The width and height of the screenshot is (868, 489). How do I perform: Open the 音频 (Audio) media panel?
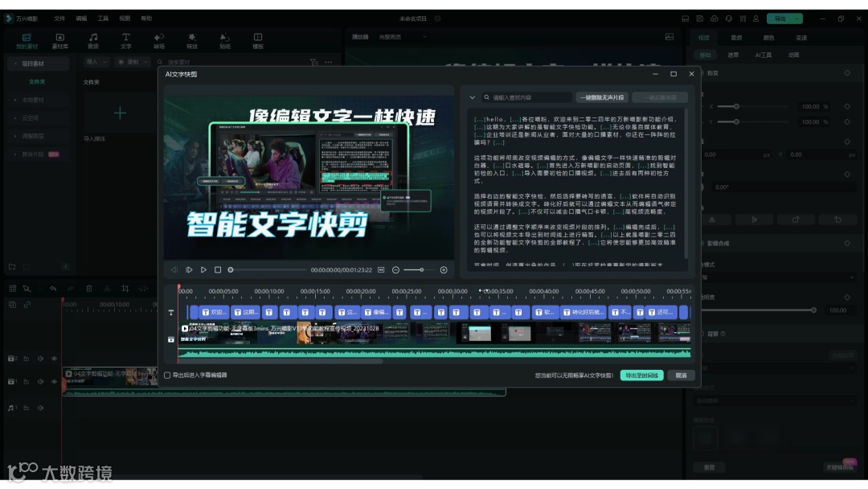pos(93,40)
